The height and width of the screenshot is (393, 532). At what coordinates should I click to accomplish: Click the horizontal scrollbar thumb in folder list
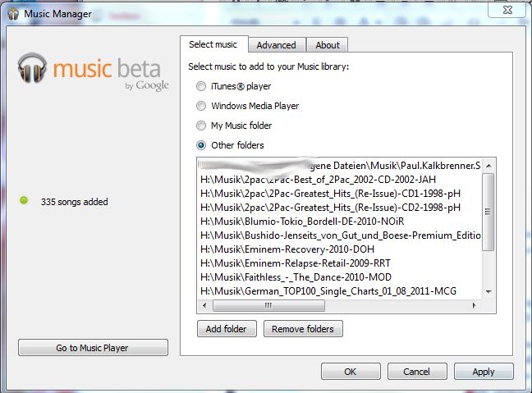click(268, 305)
